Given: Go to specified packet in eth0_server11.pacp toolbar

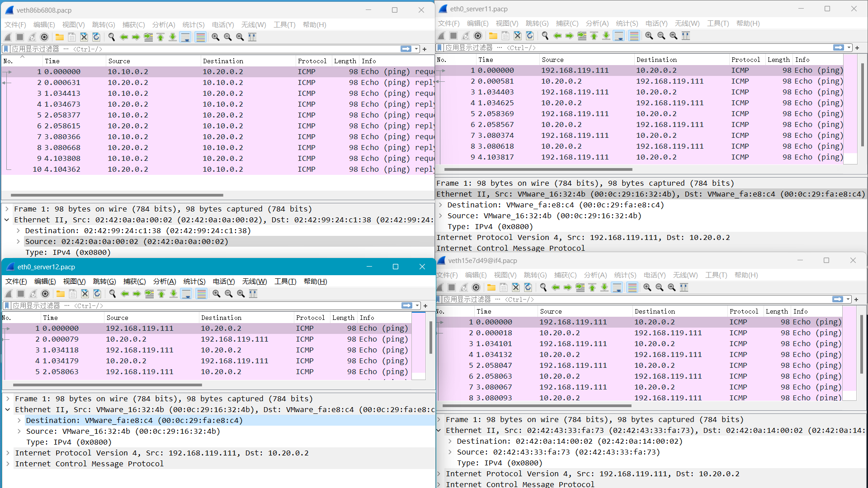Looking at the screenshot, I should coord(582,36).
